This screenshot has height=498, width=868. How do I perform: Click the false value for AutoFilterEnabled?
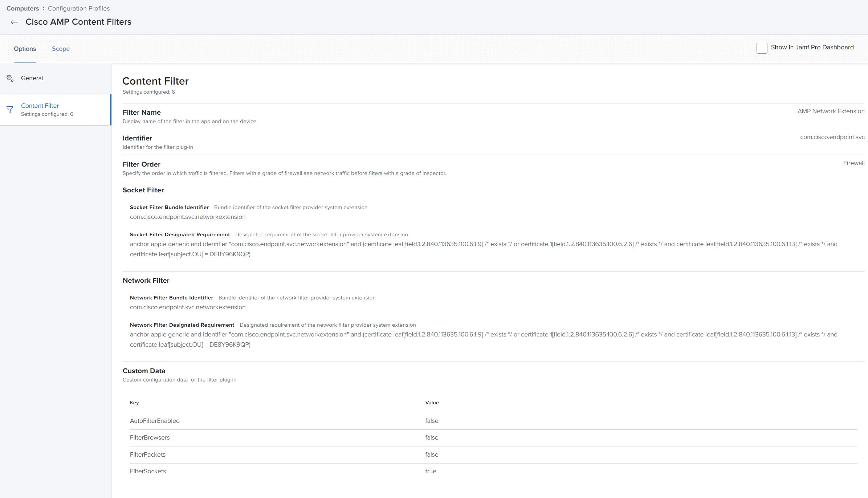[432, 421]
